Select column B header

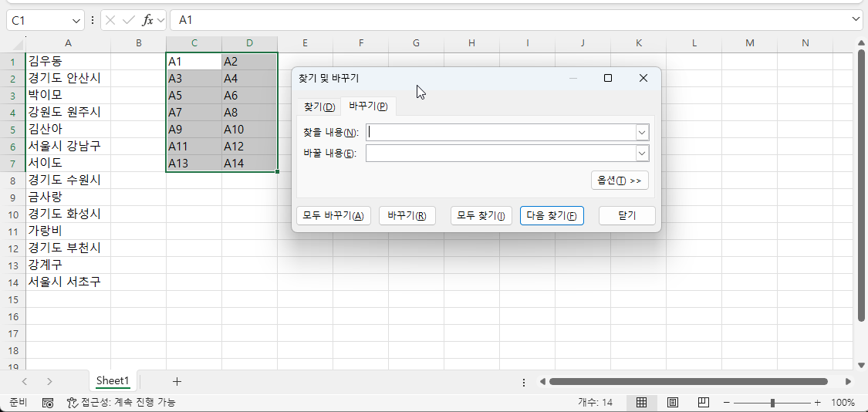138,43
